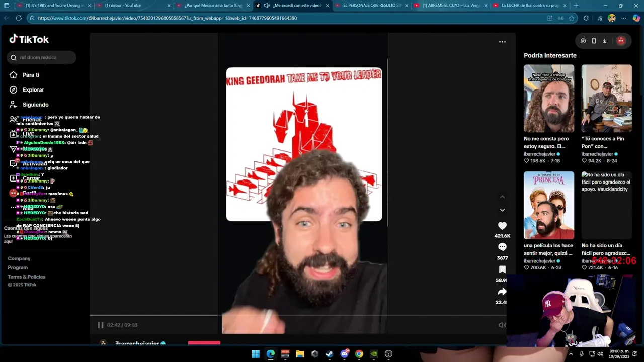Open browser profile avatar
The image size is (644, 362).
tap(611, 18)
